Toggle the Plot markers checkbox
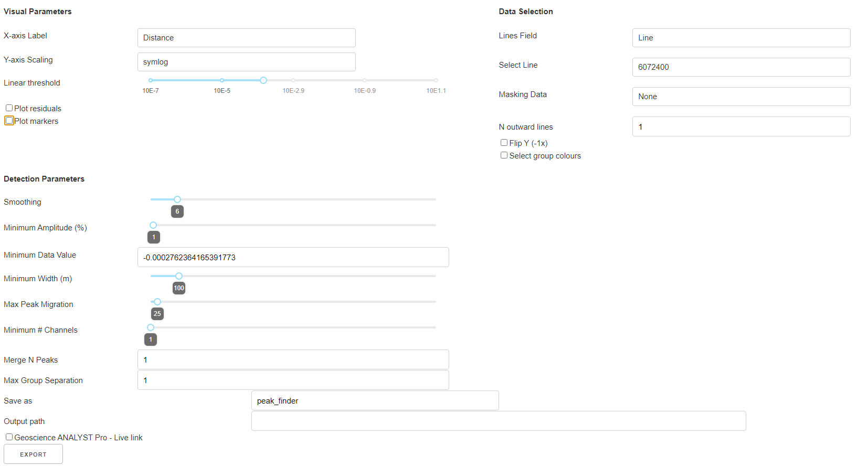Viewport: 868px width, 466px height. tap(9, 121)
